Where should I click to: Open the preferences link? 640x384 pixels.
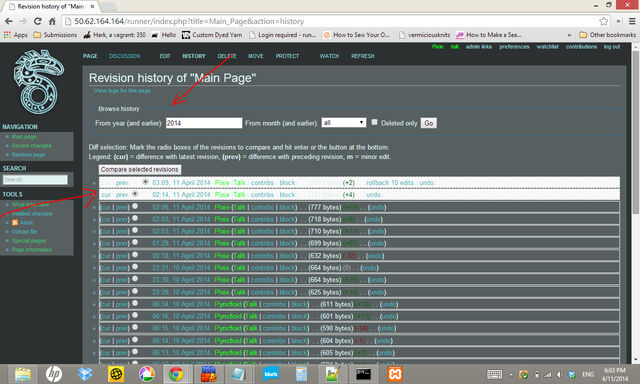click(x=514, y=47)
